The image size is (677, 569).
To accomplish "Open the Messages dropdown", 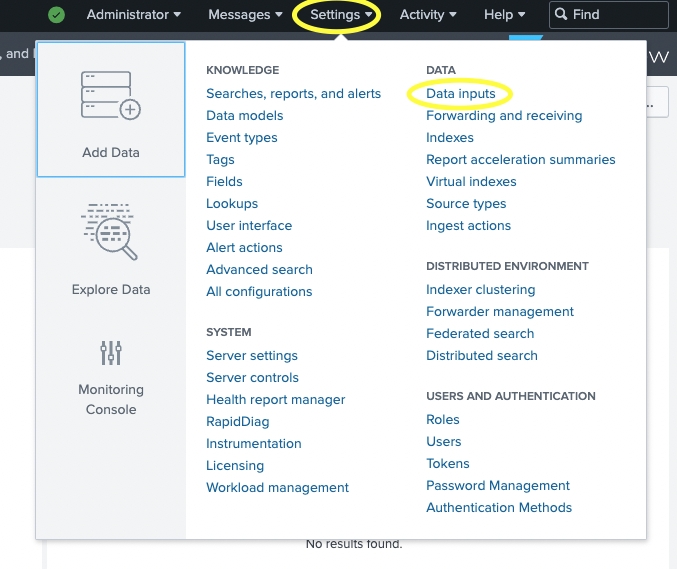I will (x=245, y=15).
